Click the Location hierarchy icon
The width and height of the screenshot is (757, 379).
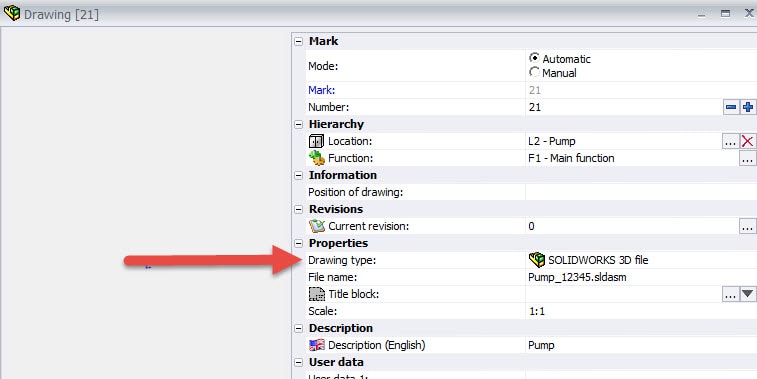click(x=316, y=141)
